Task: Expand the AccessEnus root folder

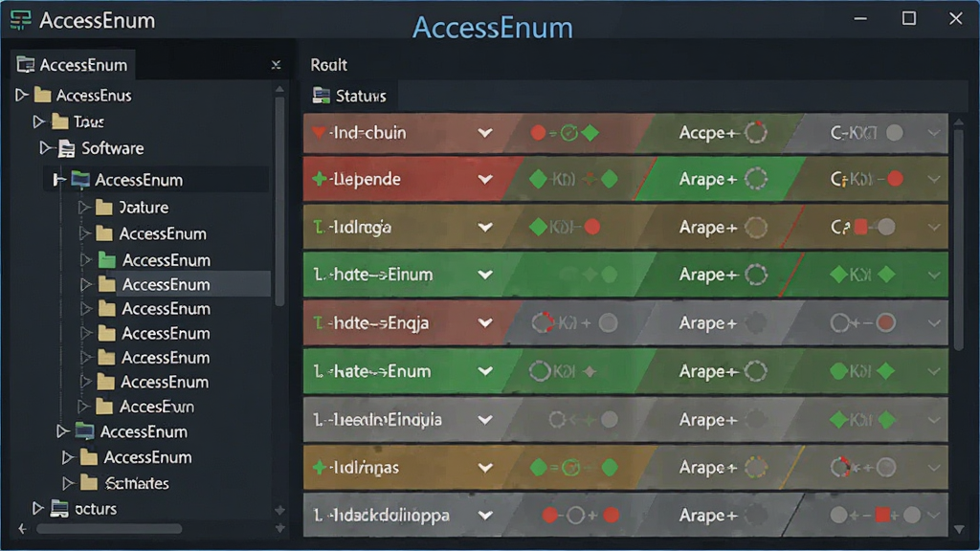Action: point(22,95)
